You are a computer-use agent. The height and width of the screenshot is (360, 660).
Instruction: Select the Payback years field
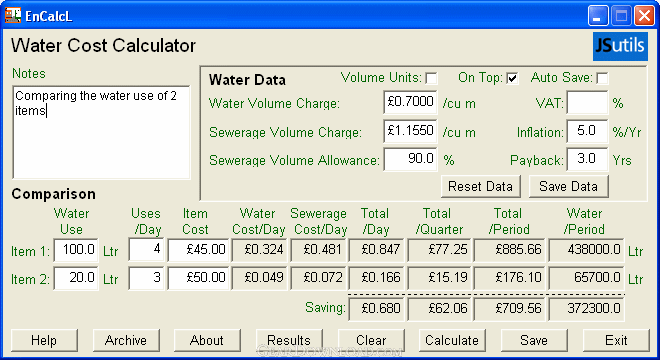click(587, 159)
